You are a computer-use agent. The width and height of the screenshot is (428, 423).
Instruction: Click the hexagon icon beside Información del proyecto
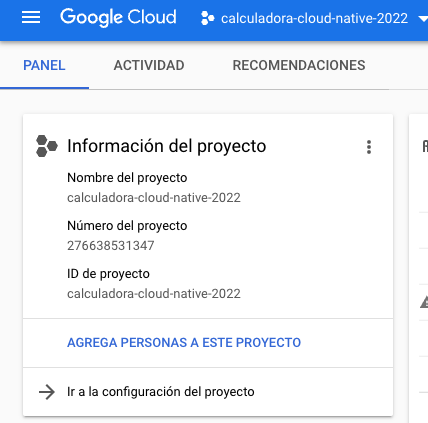click(47, 146)
